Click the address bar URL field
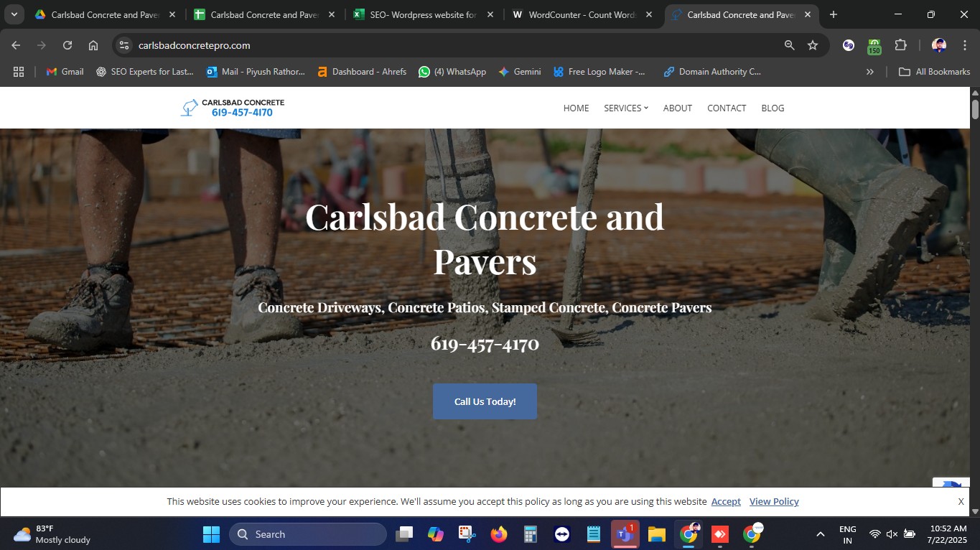The image size is (980, 550). click(x=431, y=45)
